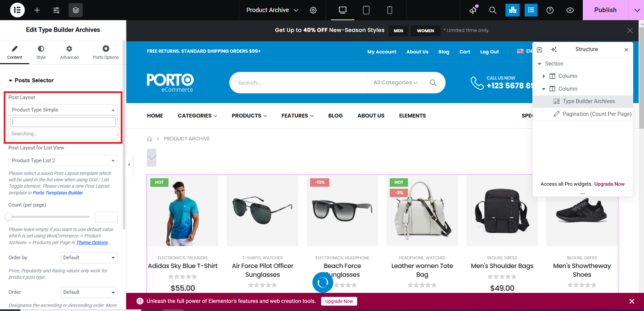Click the WOMEN promo button
Image resolution: width=644 pixels, height=311 pixels.
point(425,31)
